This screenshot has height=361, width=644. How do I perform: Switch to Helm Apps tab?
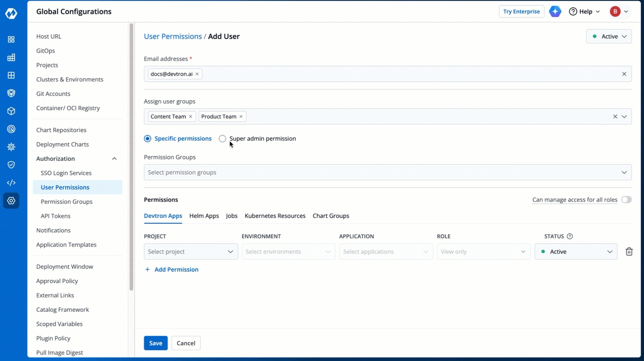pos(204,216)
